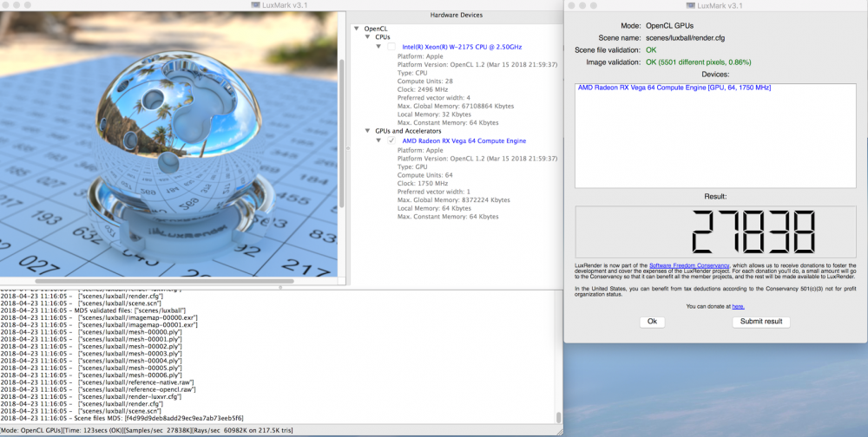Image resolution: width=868 pixels, height=437 pixels.
Task: Click the scene name 'scenes/luxball/render.cfg' value
Action: [686, 38]
